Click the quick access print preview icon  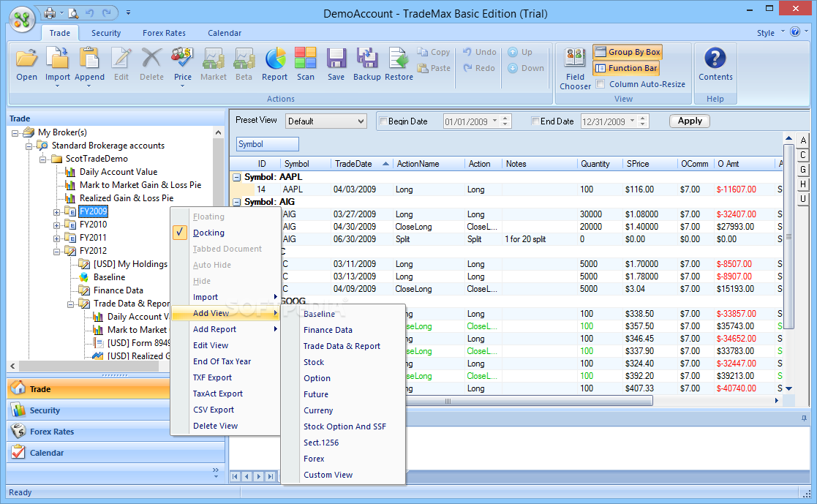tap(73, 12)
